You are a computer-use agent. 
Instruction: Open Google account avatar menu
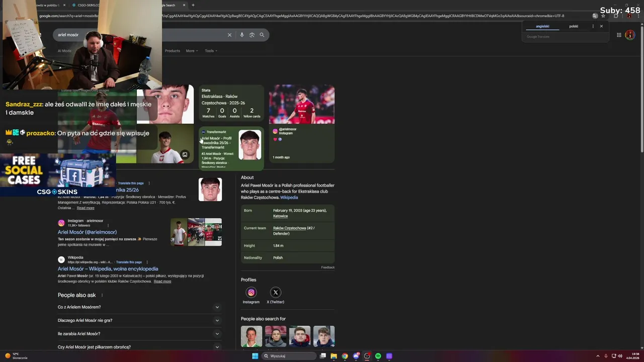(x=630, y=35)
